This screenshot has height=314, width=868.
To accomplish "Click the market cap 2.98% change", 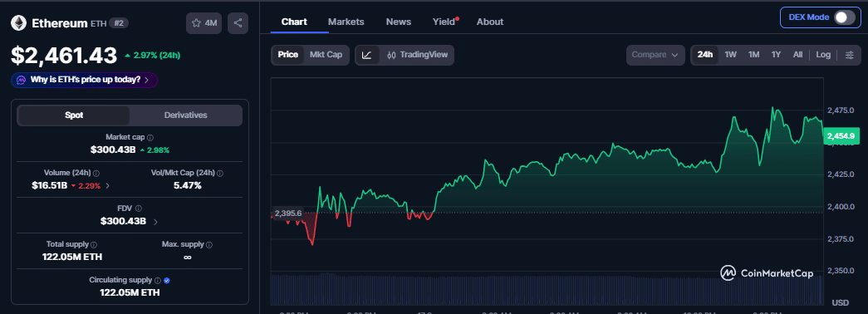I will click(154, 150).
